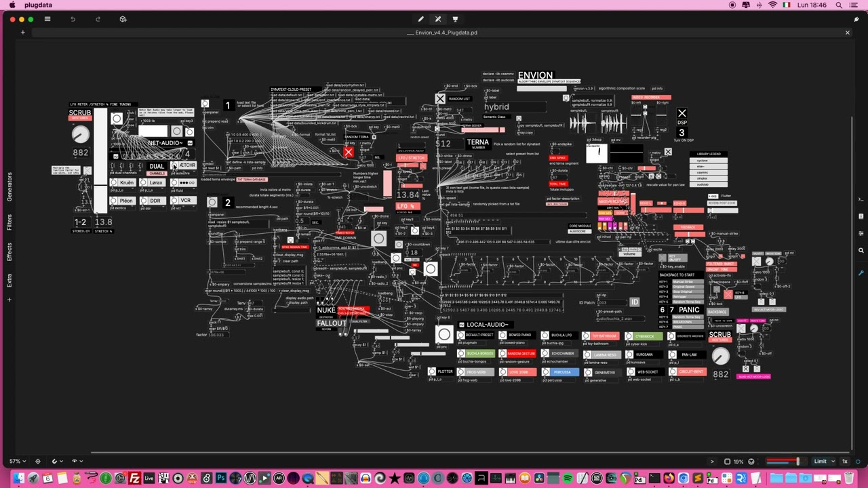Select the Envion_v4.4_Plugdata.pd tab title

pyautogui.click(x=443, y=33)
